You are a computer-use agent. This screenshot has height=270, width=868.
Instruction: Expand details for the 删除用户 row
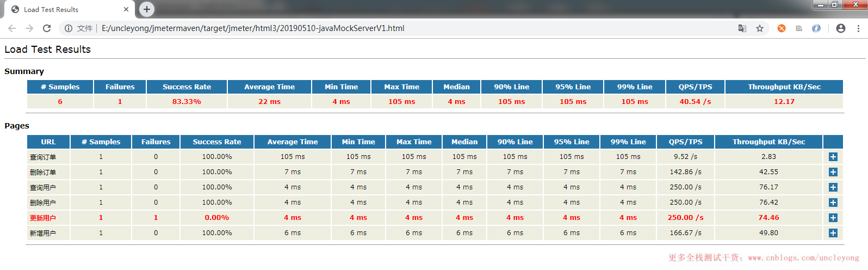[x=833, y=202]
